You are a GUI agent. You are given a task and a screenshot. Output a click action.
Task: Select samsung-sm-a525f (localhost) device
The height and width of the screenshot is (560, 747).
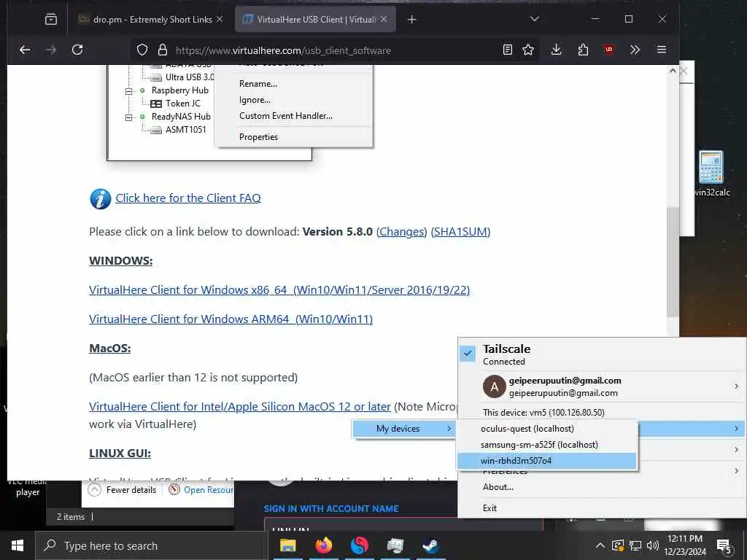coord(546,445)
